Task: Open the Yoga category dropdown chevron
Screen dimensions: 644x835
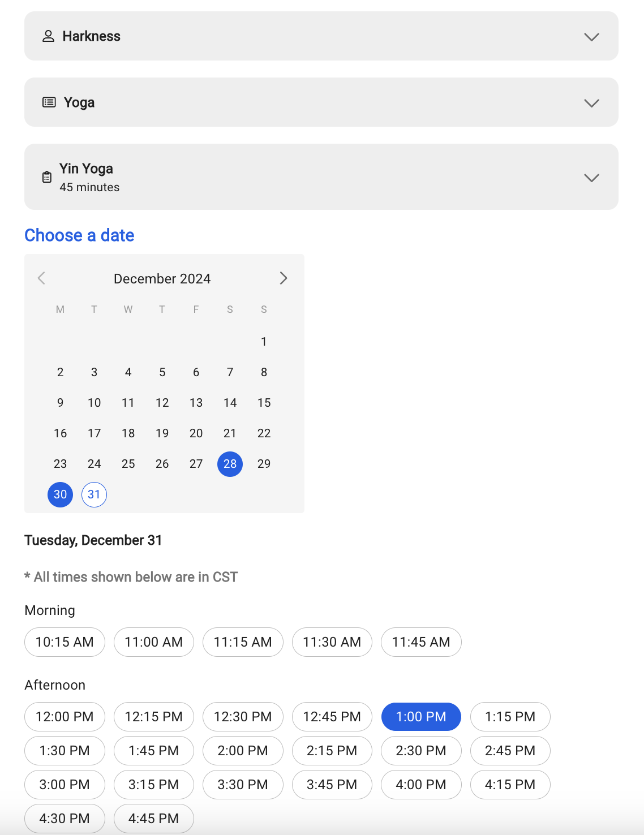Action: (x=591, y=103)
